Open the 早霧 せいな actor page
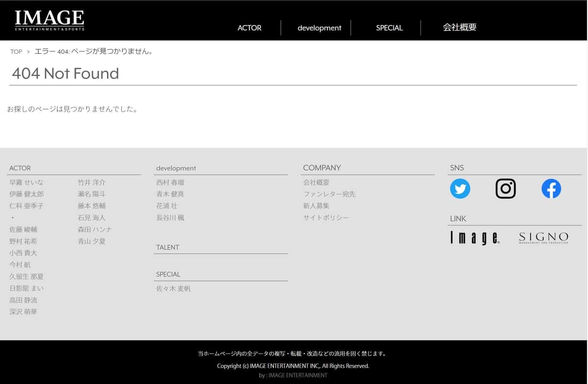The width and height of the screenshot is (588, 384). [x=26, y=182]
